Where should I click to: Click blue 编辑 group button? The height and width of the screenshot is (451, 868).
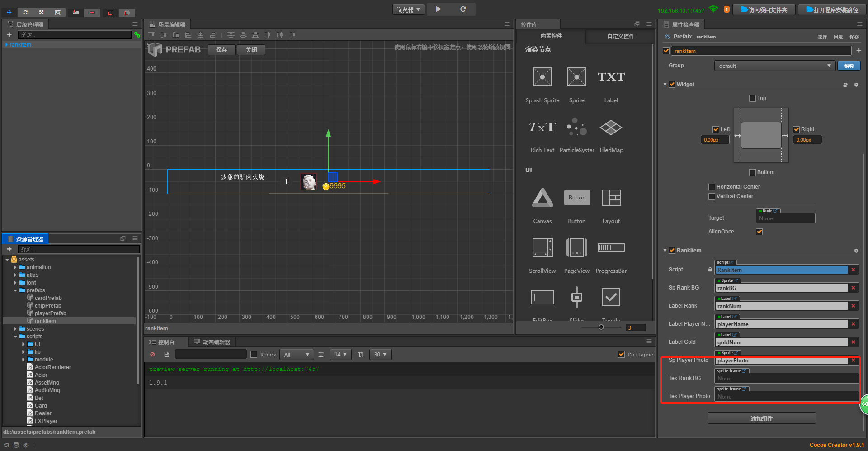(x=849, y=66)
